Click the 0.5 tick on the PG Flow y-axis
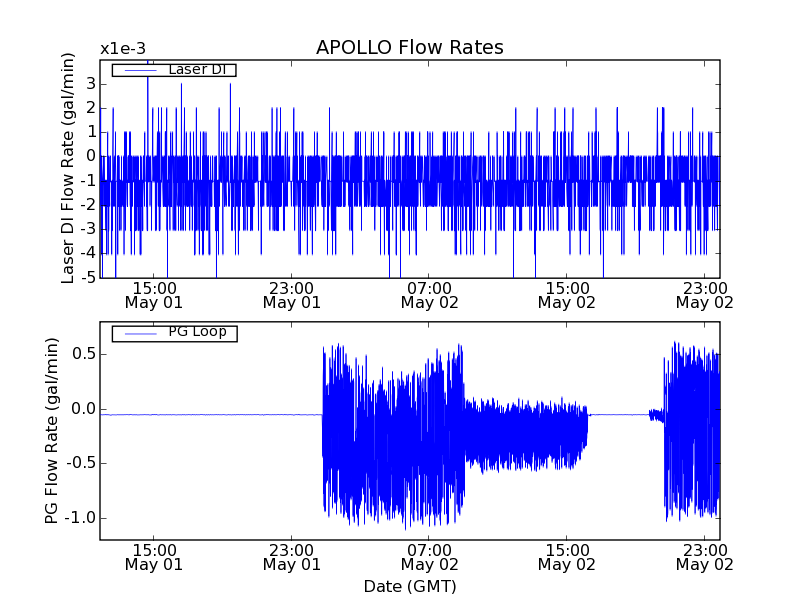This screenshot has height=600, width=800. (x=82, y=354)
